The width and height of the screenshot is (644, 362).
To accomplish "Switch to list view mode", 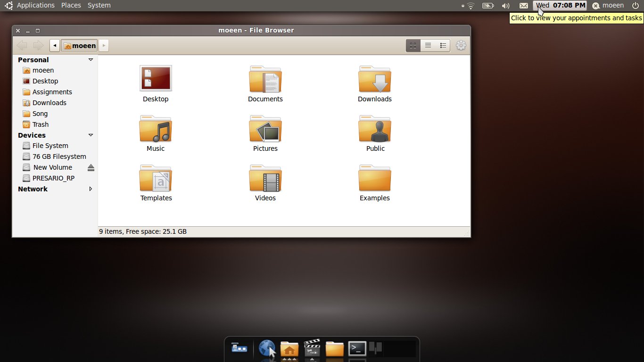I will 428,45.
